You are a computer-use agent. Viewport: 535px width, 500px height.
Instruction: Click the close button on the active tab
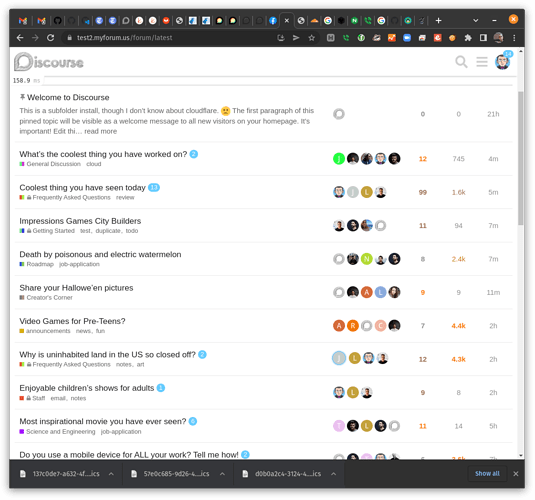[x=287, y=20]
